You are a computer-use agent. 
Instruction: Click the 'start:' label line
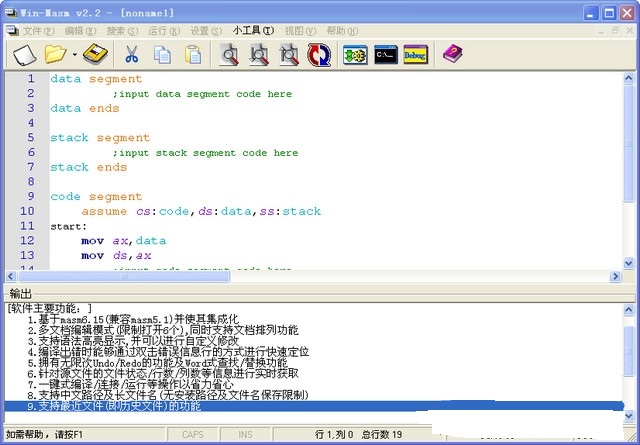point(69,227)
